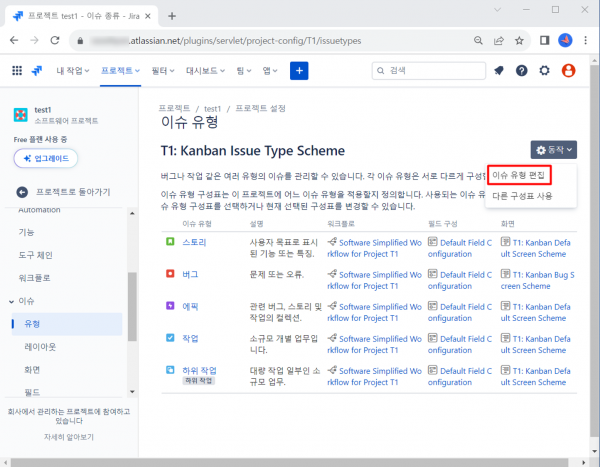Collapse the 이슈 section in sidebar
Viewport: 600px width, 467px height.
(x=11, y=300)
